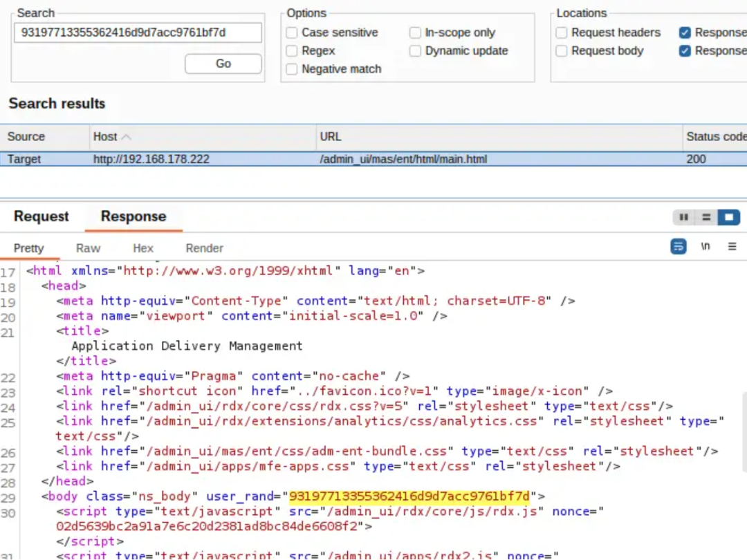The image size is (747, 560).
Task: Select the Pretty view tab
Action: 28,248
